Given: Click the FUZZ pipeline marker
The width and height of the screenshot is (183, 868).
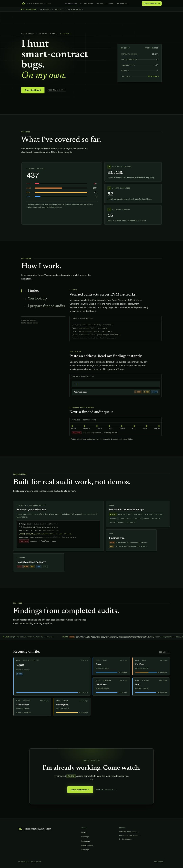Looking at the screenshot, I should click(109, 426).
